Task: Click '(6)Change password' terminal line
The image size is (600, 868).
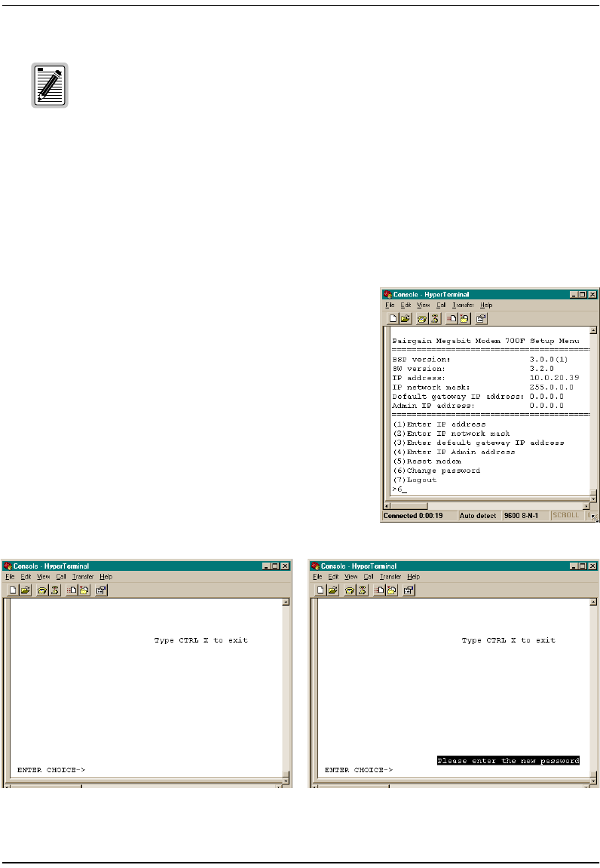Action: pos(436,471)
